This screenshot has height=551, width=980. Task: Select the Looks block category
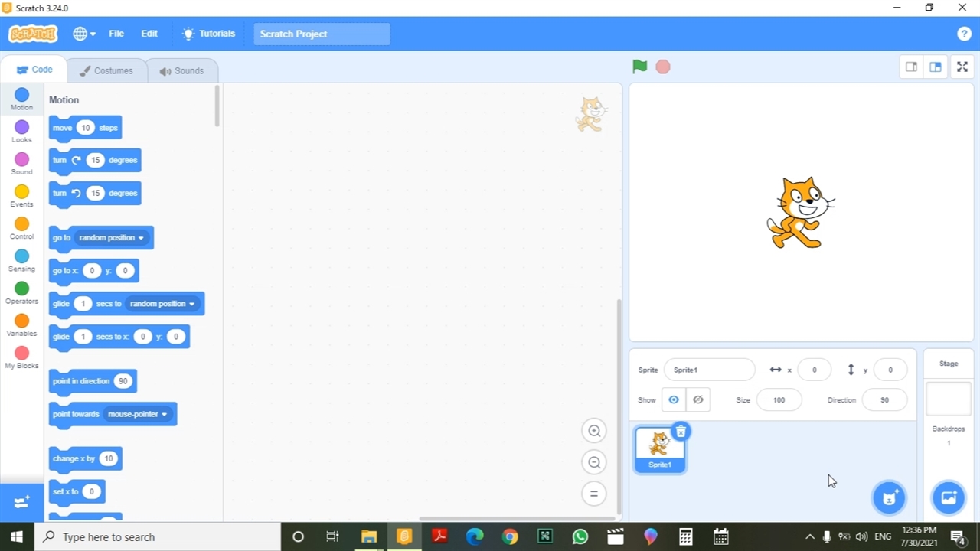click(x=21, y=132)
